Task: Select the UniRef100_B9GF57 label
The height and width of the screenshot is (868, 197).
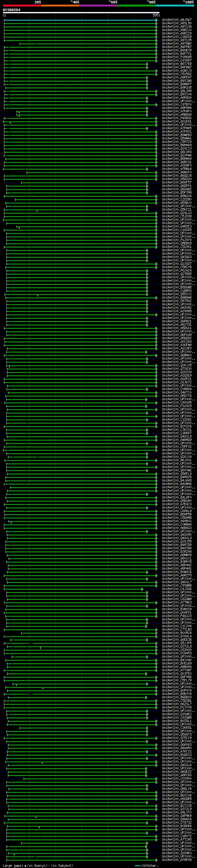Action: (176, 182)
